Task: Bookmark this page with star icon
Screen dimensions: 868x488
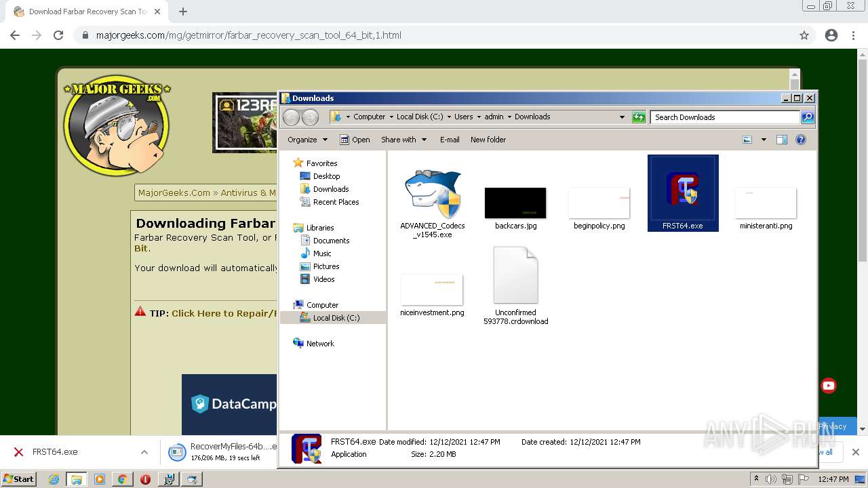Action: point(804,35)
